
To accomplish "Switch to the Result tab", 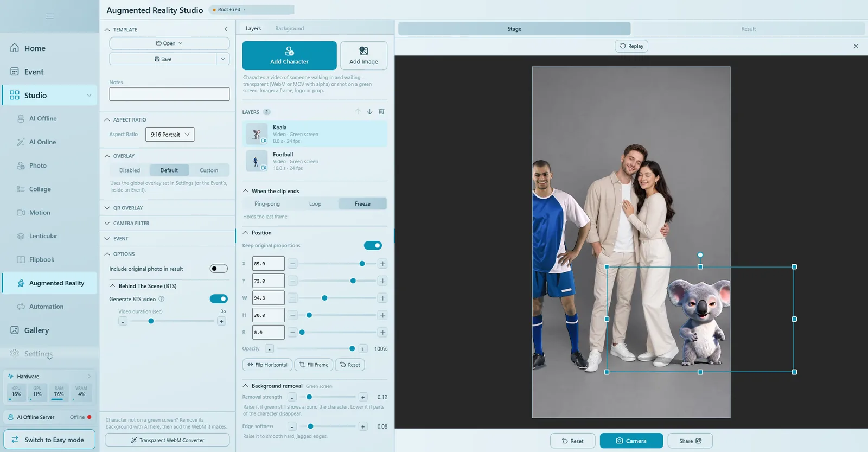I will click(748, 29).
